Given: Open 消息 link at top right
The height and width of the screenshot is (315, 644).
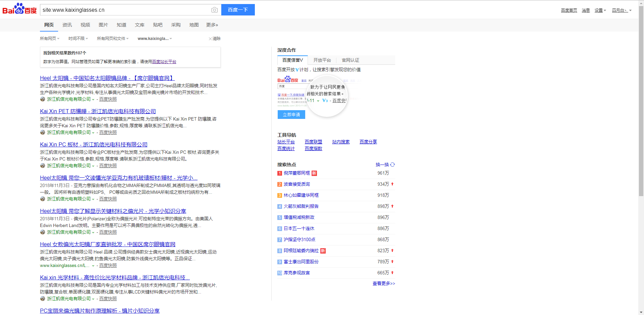Looking at the screenshot, I should point(586,10).
